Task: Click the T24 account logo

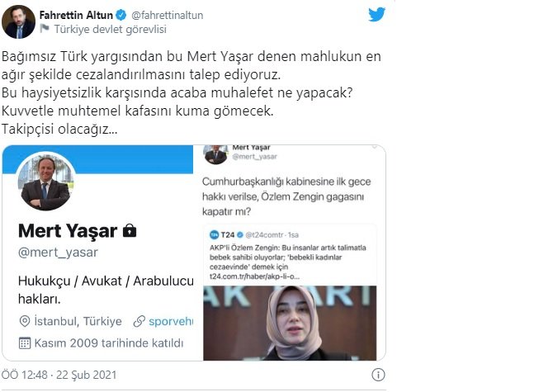Action: click(x=214, y=234)
